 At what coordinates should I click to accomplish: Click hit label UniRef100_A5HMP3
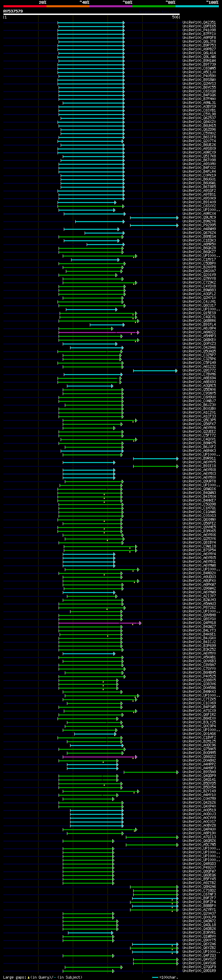click(199, 336)
